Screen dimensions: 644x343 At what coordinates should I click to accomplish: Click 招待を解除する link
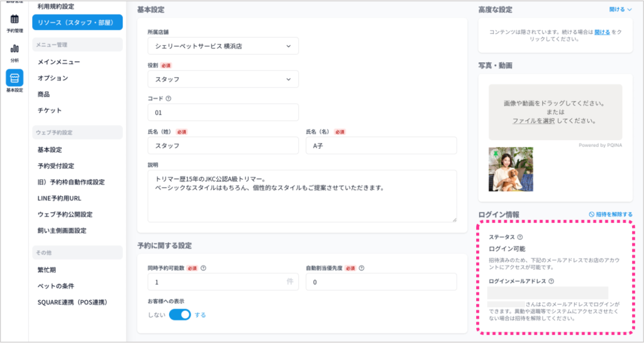point(610,214)
